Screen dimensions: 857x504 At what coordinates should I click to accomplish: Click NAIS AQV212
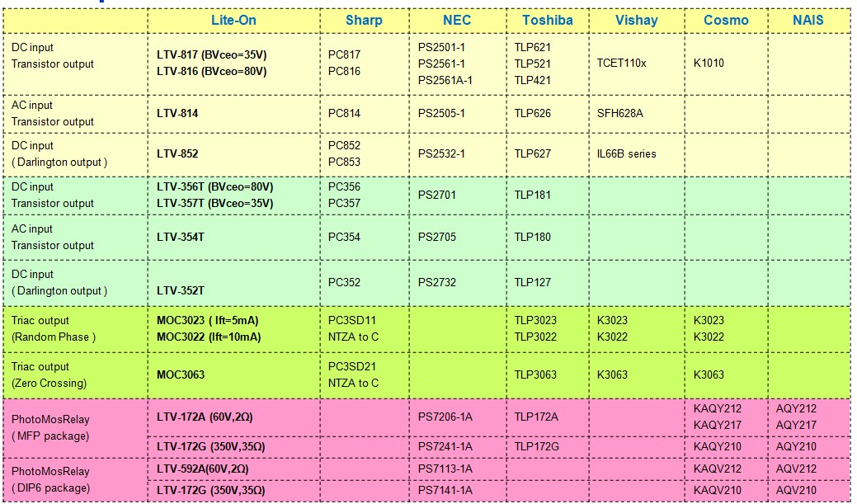pyautogui.click(x=796, y=469)
